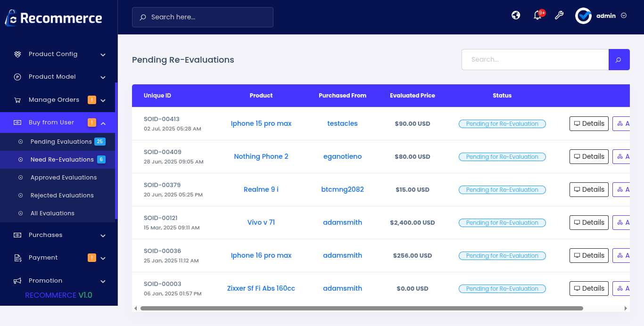Expand the Promotion menu chevron

(x=103, y=281)
